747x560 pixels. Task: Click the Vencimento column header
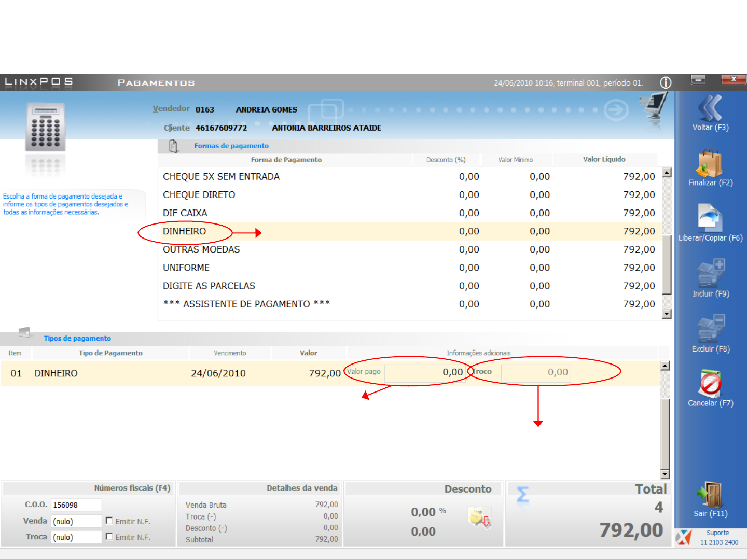coord(230,353)
